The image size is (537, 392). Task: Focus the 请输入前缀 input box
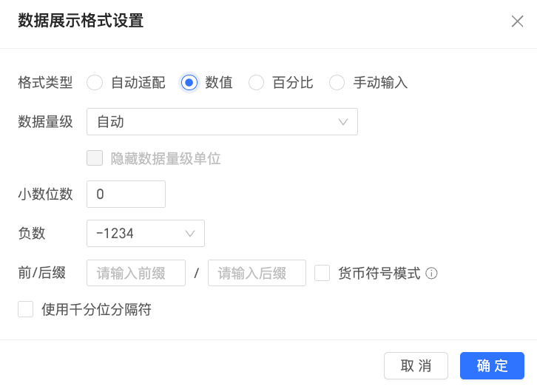pos(136,273)
